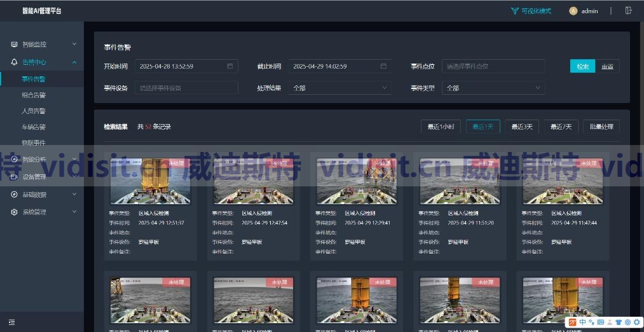Click the 系统管理 gear icon
The image size is (644, 332).
click(x=15, y=212)
